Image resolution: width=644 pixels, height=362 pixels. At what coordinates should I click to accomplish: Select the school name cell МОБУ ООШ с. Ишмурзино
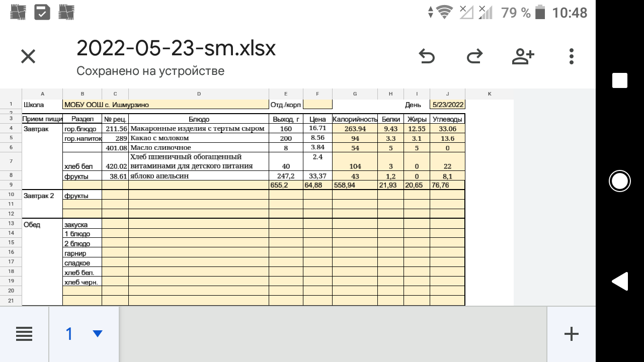(166, 105)
